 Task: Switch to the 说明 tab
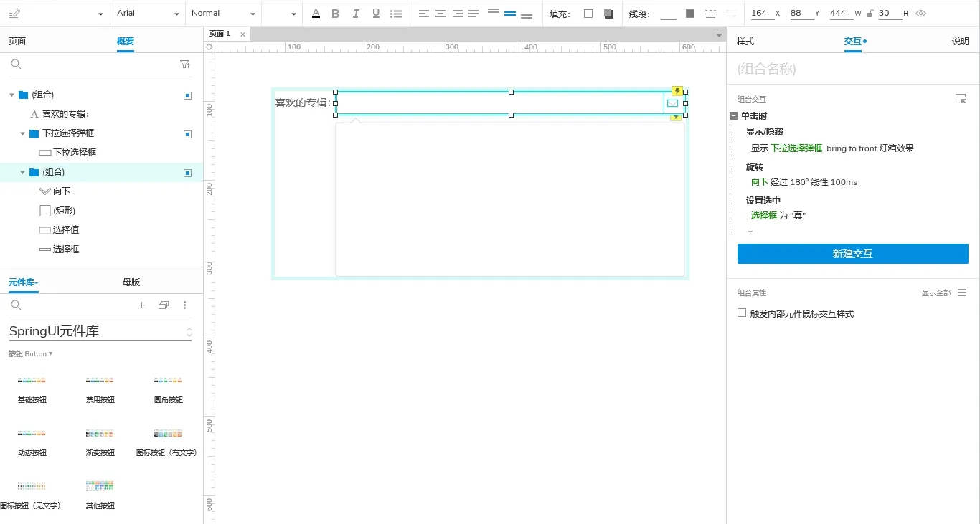(961, 42)
